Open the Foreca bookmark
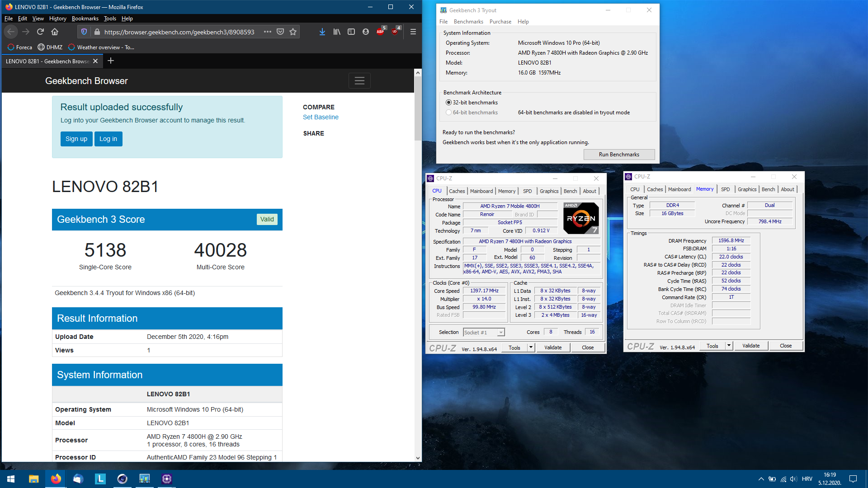 pyautogui.click(x=20, y=47)
